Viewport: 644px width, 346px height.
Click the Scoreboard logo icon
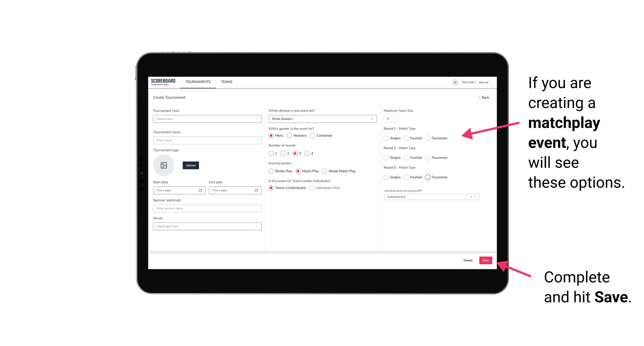click(164, 82)
